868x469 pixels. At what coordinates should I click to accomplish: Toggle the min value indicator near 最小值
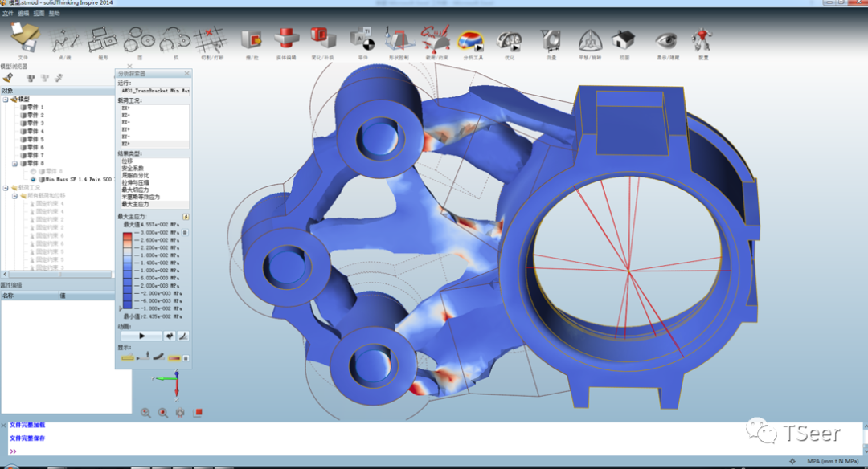120,308
